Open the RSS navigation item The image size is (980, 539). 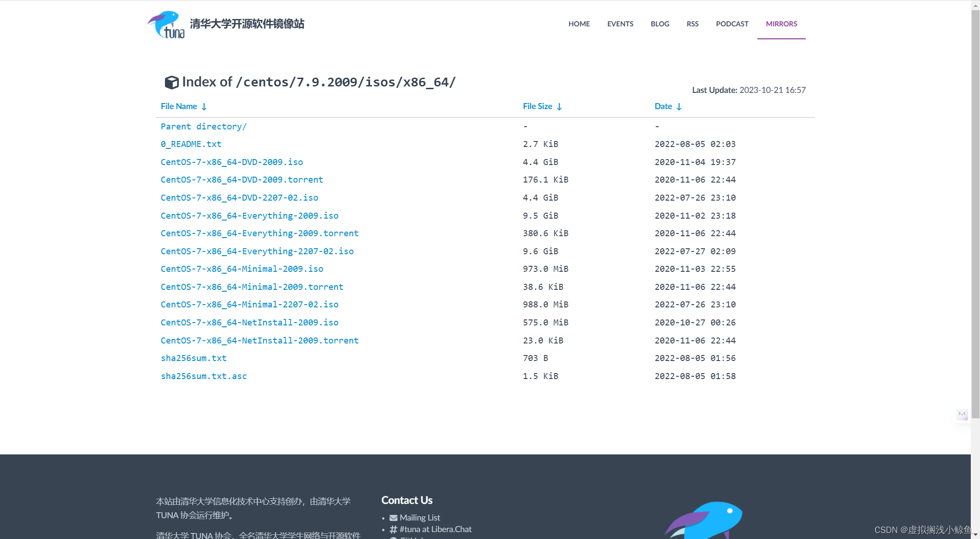click(x=692, y=24)
